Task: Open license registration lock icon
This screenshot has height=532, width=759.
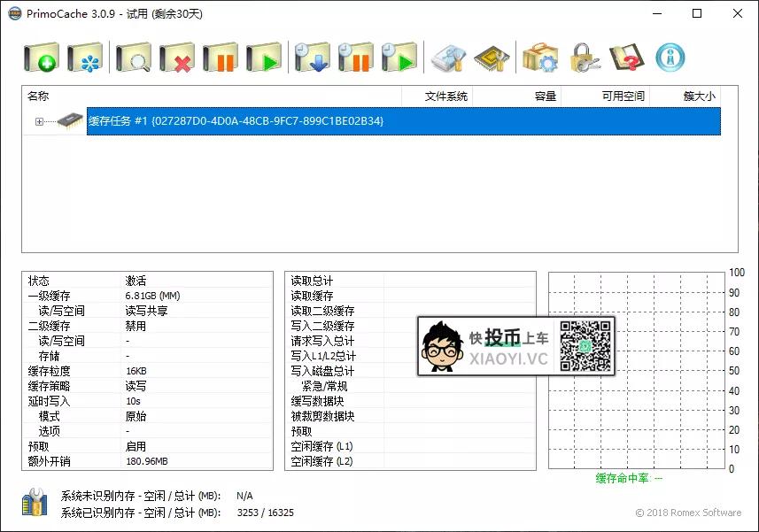Action: [x=583, y=56]
